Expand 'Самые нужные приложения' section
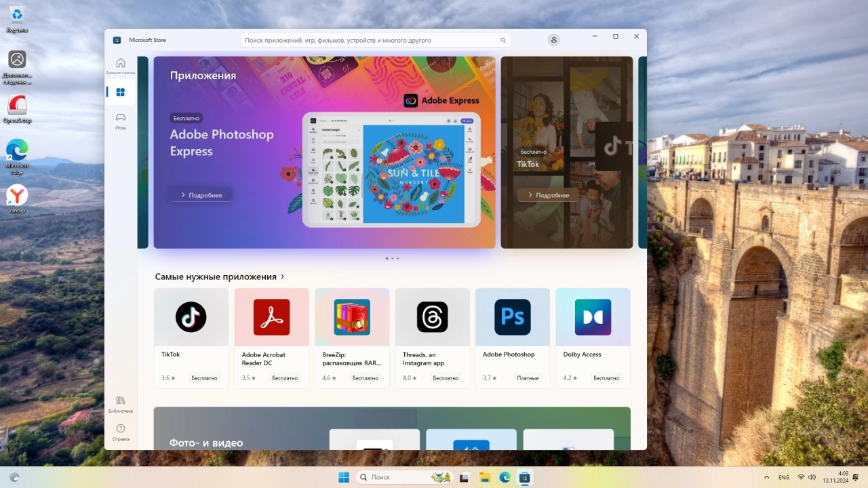 pyautogui.click(x=220, y=277)
